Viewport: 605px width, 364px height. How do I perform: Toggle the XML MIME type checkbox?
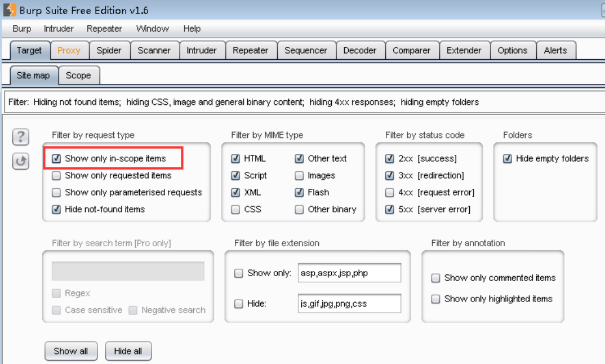[x=235, y=193]
